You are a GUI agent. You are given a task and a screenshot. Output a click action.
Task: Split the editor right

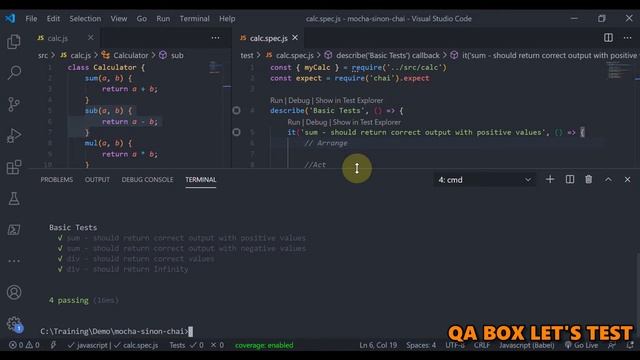[608, 38]
